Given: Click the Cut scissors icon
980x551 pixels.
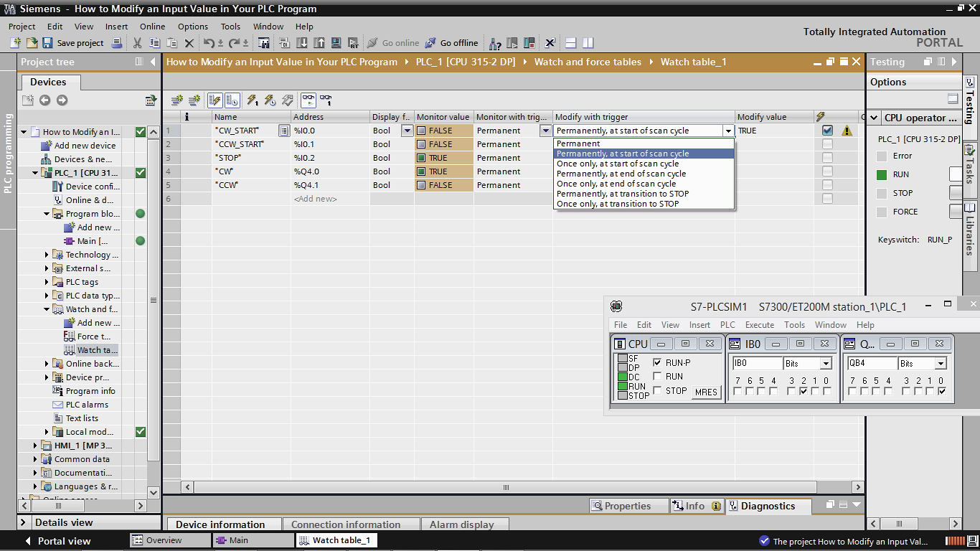Looking at the screenshot, I should [x=137, y=43].
